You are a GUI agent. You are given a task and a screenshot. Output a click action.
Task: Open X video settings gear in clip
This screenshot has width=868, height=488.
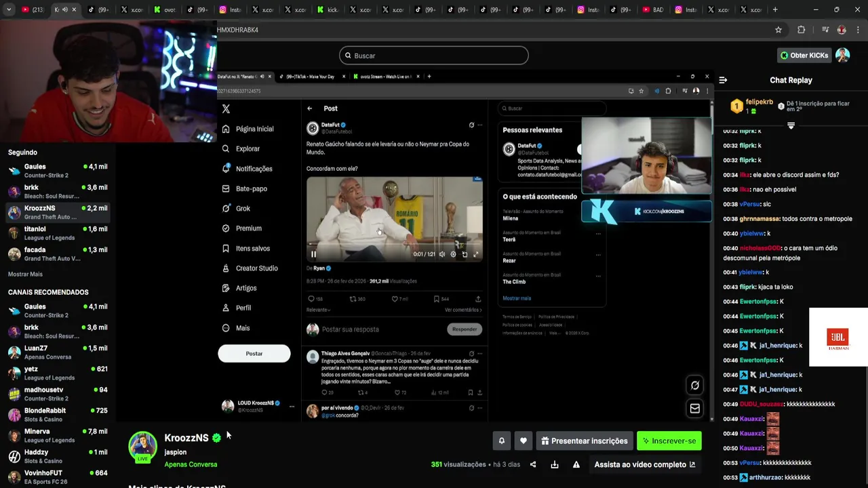coord(453,254)
